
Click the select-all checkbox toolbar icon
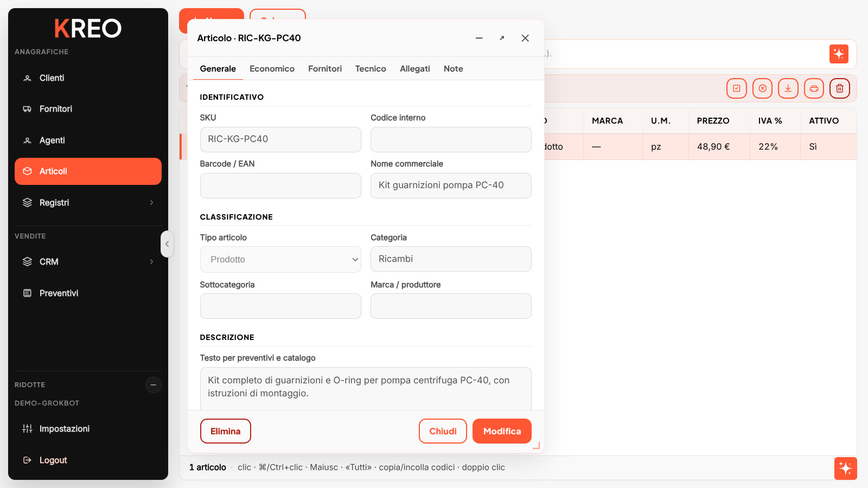737,88
